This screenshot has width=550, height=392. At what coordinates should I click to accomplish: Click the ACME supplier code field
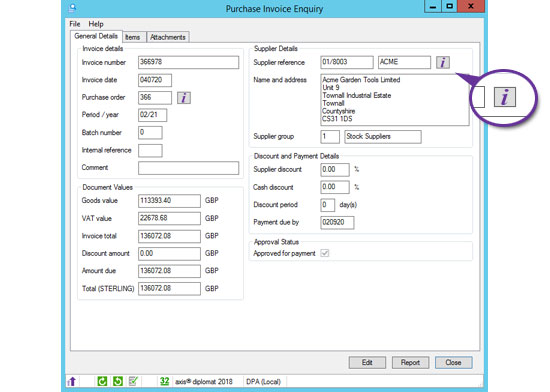point(404,62)
